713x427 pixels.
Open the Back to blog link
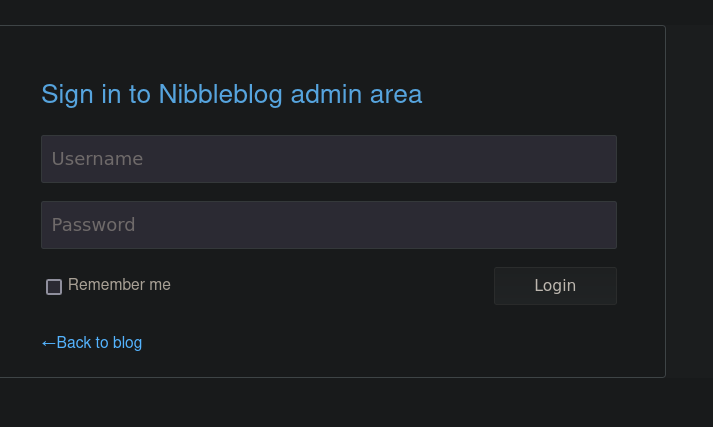92,342
